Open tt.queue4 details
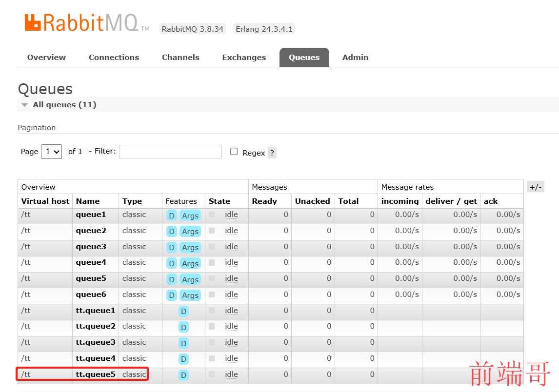The width and height of the screenshot is (559, 392). tap(96, 358)
